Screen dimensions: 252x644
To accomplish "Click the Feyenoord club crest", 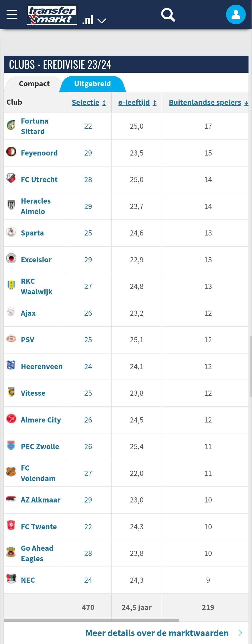I will tap(11, 152).
